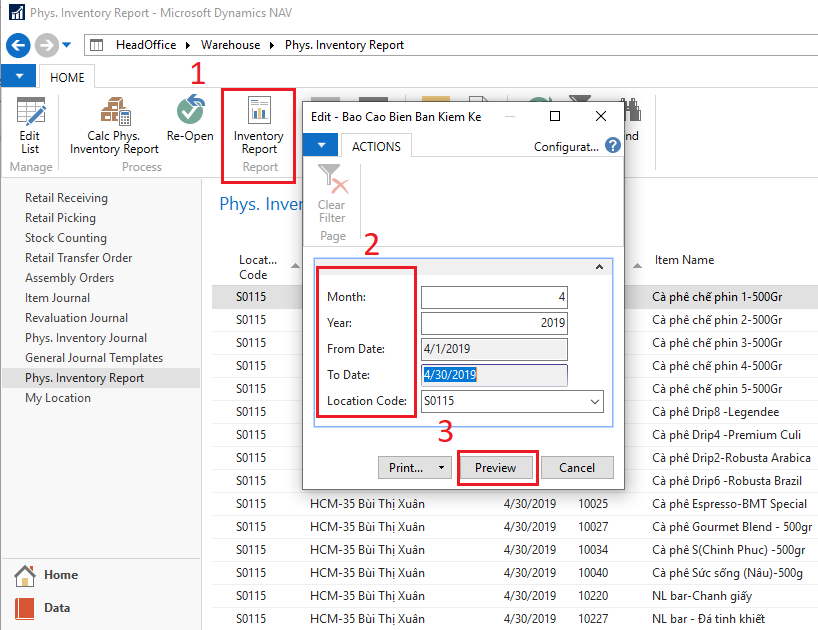Select row Cà phê Drip4 -Premium Culi
This screenshot has height=630, width=818.
point(726,435)
